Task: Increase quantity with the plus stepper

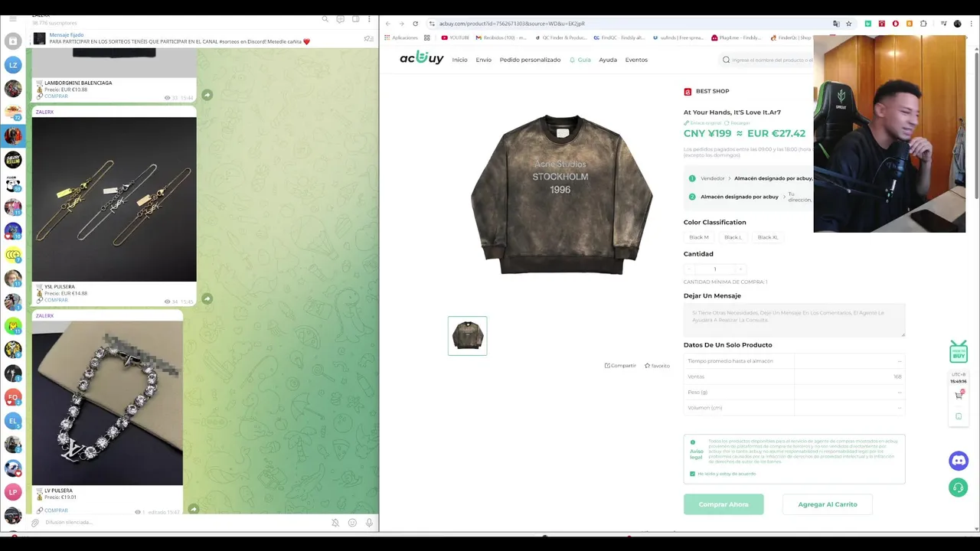Action: pyautogui.click(x=740, y=269)
